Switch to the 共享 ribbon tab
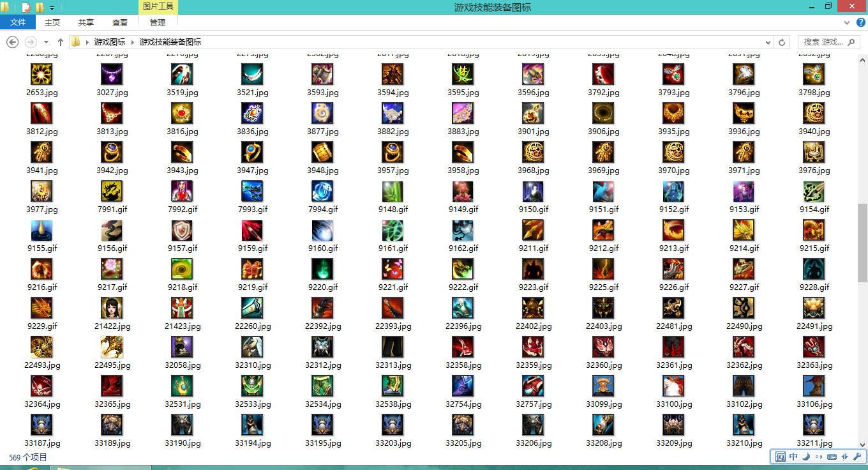 86,22
